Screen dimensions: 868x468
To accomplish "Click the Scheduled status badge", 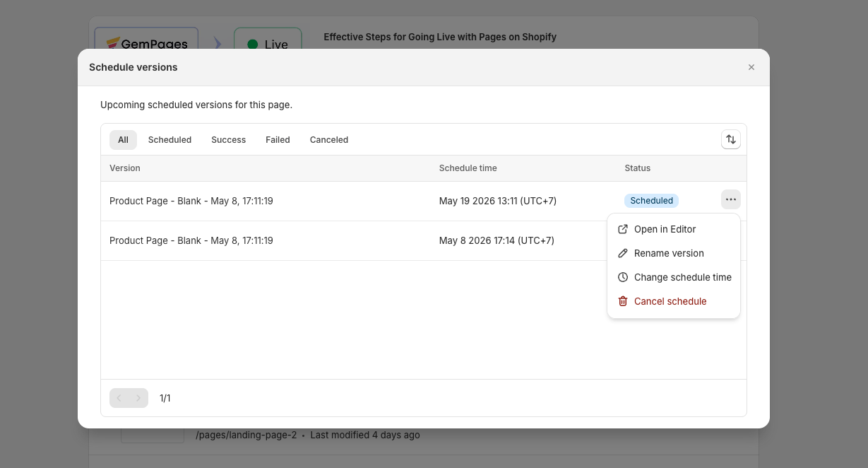I will click(651, 201).
